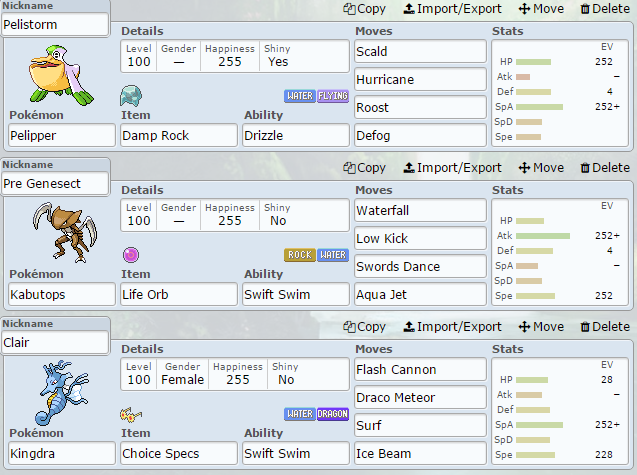This screenshot has width=637, height=475.
Task: Open Import/Export for Pelistorm
Action: pos(452,9)
